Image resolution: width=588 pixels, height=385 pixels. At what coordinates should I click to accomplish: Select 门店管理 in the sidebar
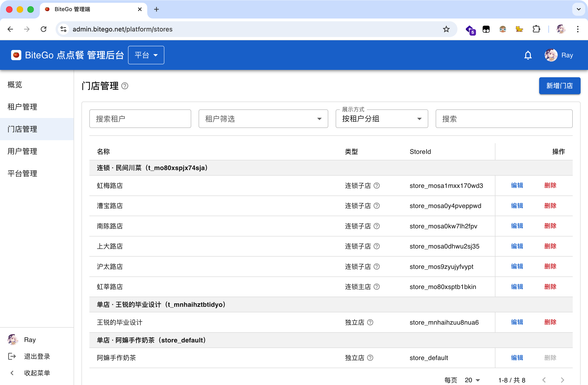[x=37, y=129]
